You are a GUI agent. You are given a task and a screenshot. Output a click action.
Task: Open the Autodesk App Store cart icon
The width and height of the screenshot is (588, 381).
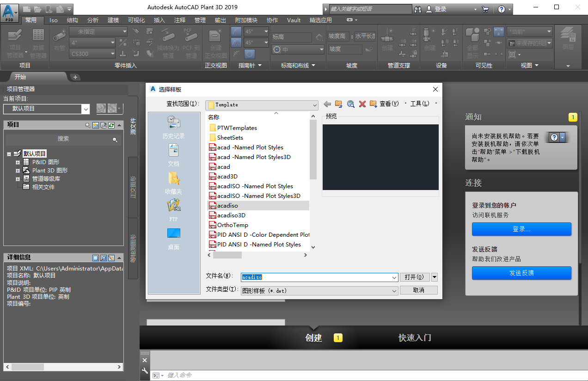coord(485,9)
